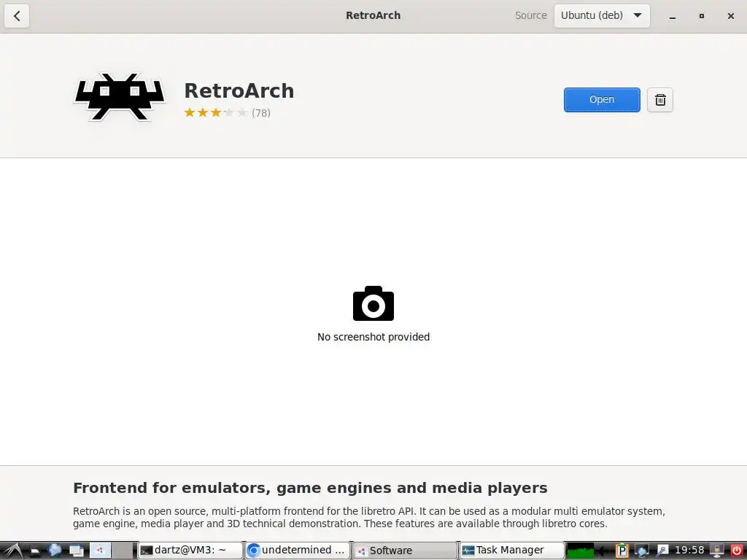Open the network globe tray icon
This screenshot has width=747, height=560.
point(642,551)
